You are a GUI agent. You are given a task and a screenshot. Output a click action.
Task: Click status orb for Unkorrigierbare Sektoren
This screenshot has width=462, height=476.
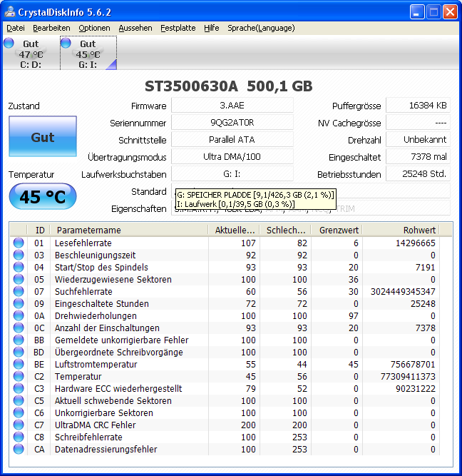click(19, 413)
